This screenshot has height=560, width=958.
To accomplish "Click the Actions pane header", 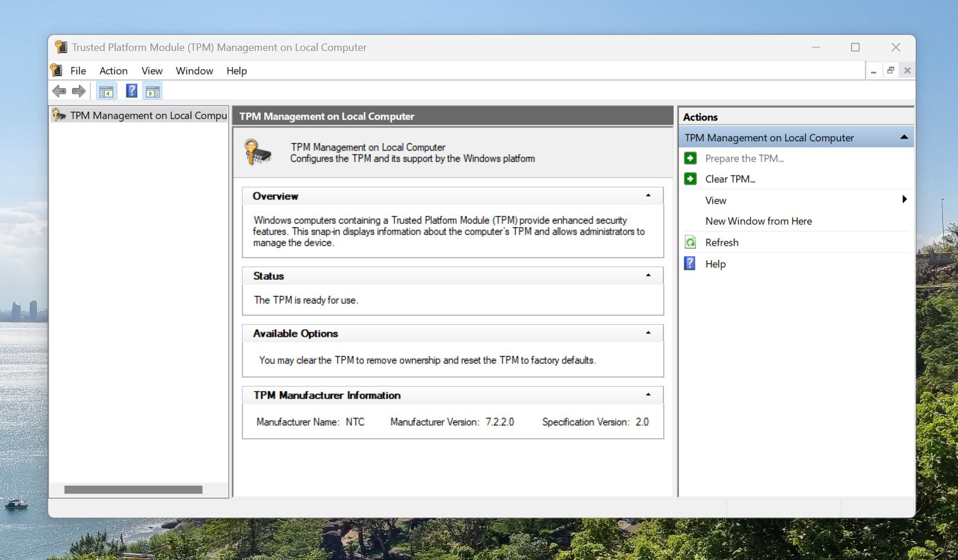I will point(796,117).
